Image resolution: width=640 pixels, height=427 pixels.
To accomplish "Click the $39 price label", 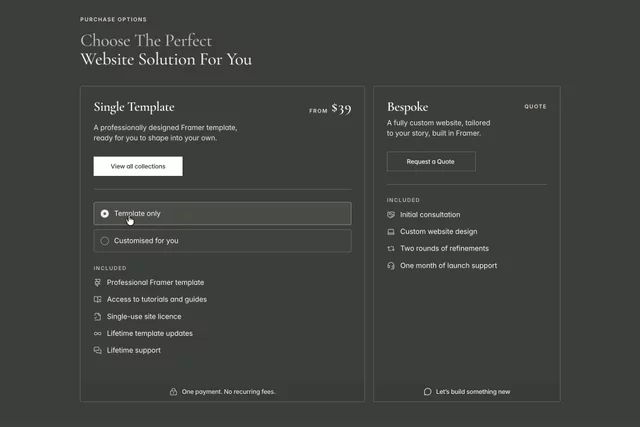I will click(341, 109).
